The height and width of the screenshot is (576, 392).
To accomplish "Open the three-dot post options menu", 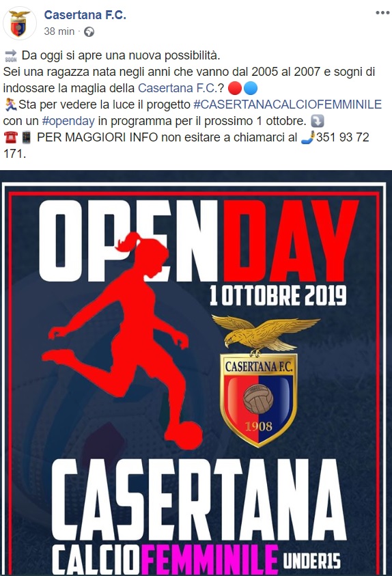I will point(382,13).
